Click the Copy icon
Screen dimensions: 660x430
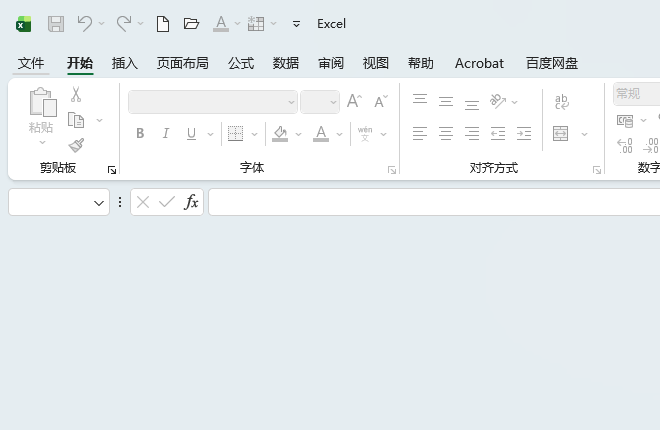pos(76,120)
